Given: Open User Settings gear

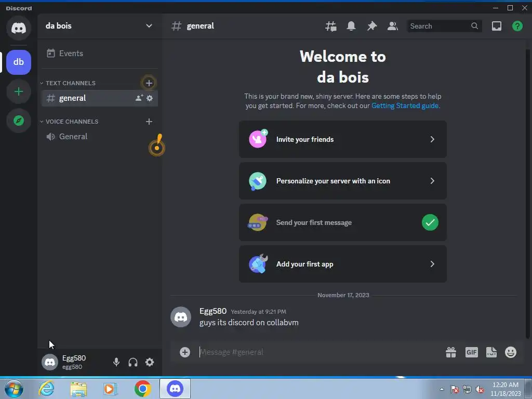Looking at the screenshot, I should (x=150, y=362).
